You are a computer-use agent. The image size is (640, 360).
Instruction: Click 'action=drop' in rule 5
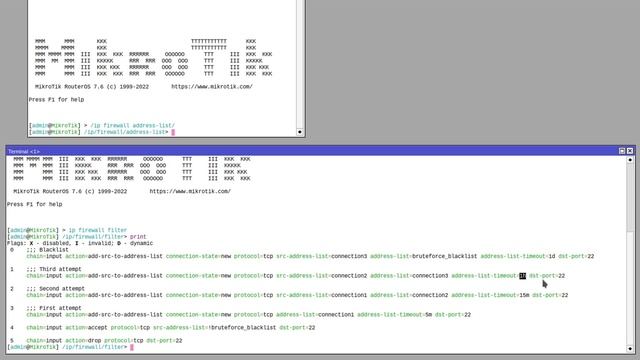click(83, 340)
